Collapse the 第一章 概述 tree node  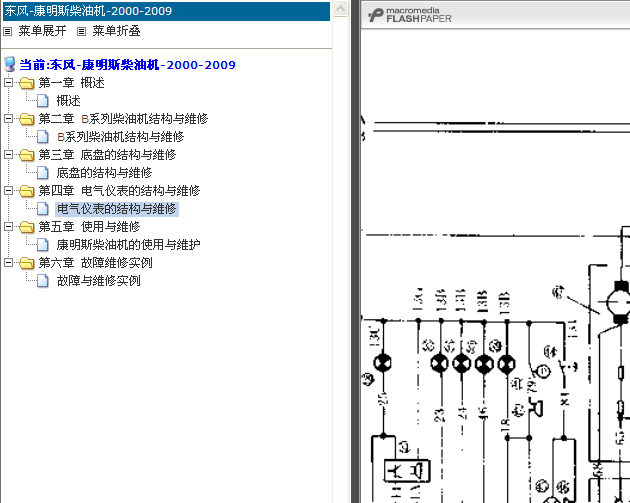pyautogui.click(x=8, y=83)
